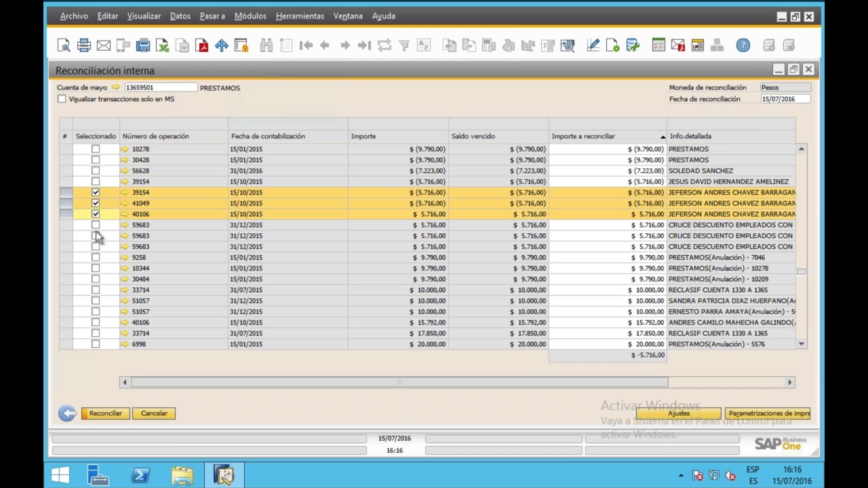Uncheck the selected operation 41049 row
Viewport: 868px width, 488px height.
coord(96,203)
